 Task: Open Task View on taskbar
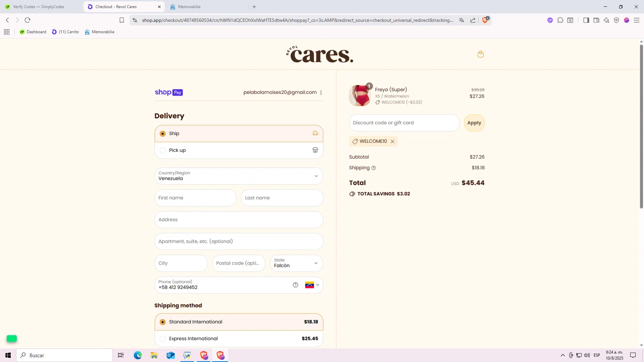point(121,355)
